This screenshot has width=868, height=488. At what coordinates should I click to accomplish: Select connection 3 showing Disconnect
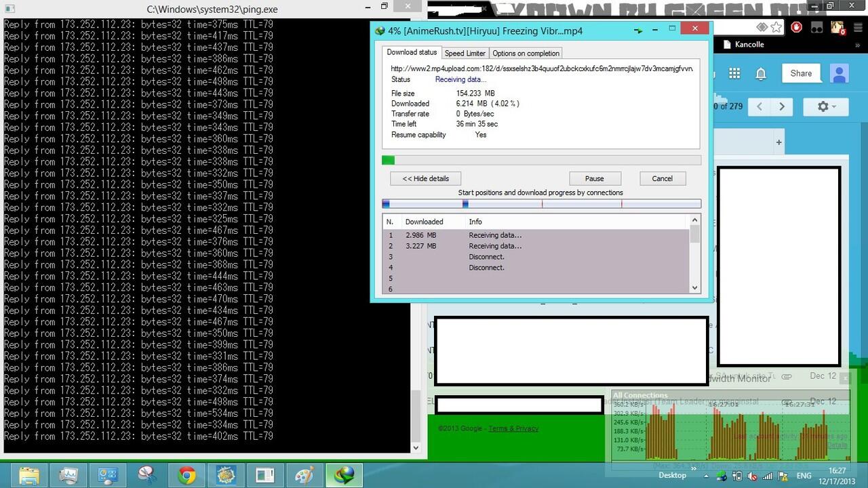[536, 257]
